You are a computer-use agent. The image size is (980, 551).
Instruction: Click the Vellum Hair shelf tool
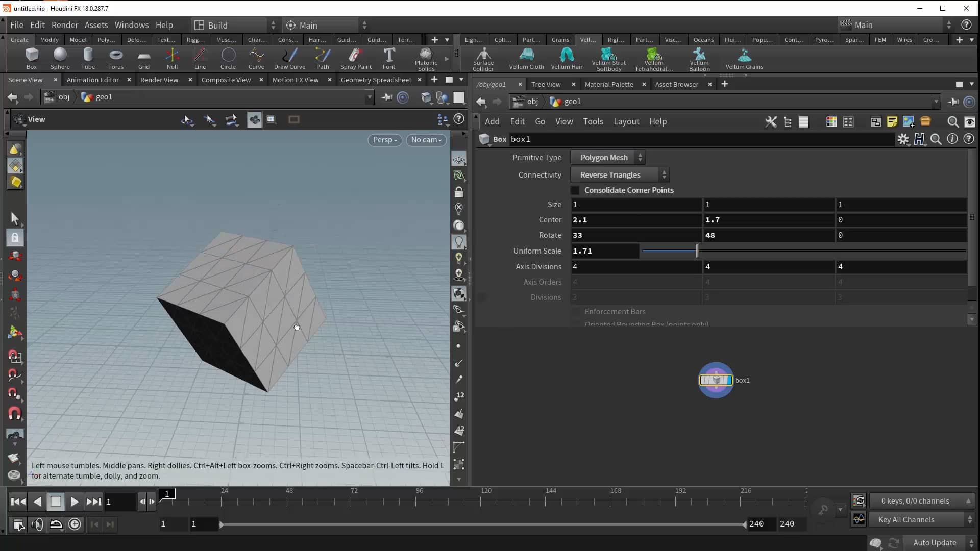(567, 58)
